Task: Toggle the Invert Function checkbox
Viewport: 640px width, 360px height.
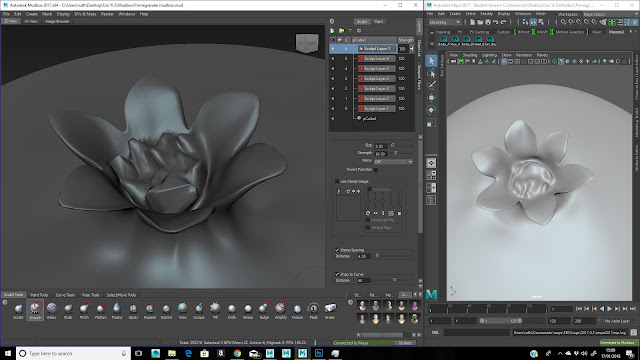Action: pos(376,169)
